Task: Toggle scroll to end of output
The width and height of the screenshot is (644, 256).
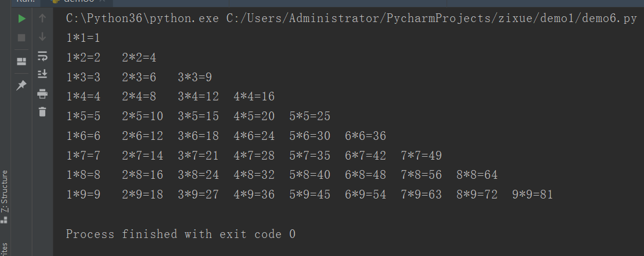Action: [42, 74]
